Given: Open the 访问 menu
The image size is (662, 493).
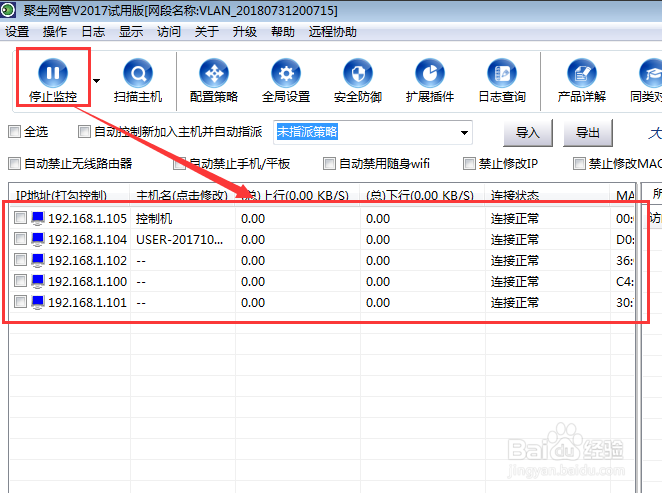Looking at the screenshot, I should pyautogui.click(x=169, y=32).
